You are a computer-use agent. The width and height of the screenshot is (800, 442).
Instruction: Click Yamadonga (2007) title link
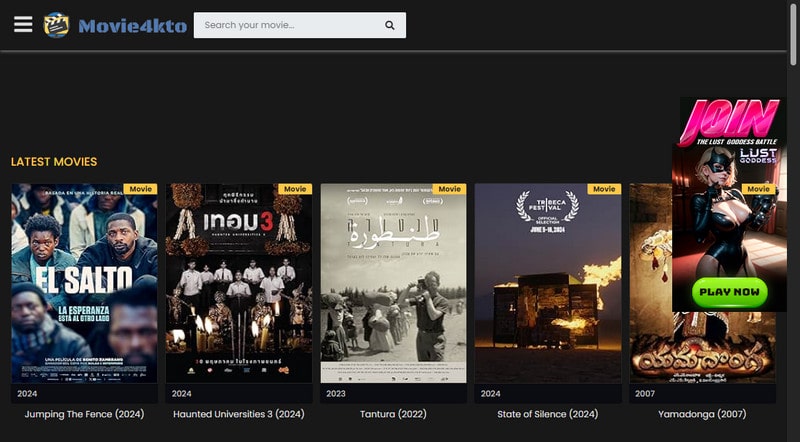pos(702,414)
